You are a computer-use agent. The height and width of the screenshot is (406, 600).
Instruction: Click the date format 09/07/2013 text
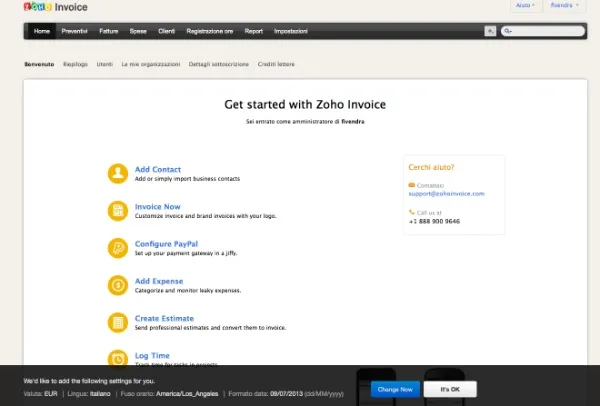pyautogui.click(x=286, y=394)
